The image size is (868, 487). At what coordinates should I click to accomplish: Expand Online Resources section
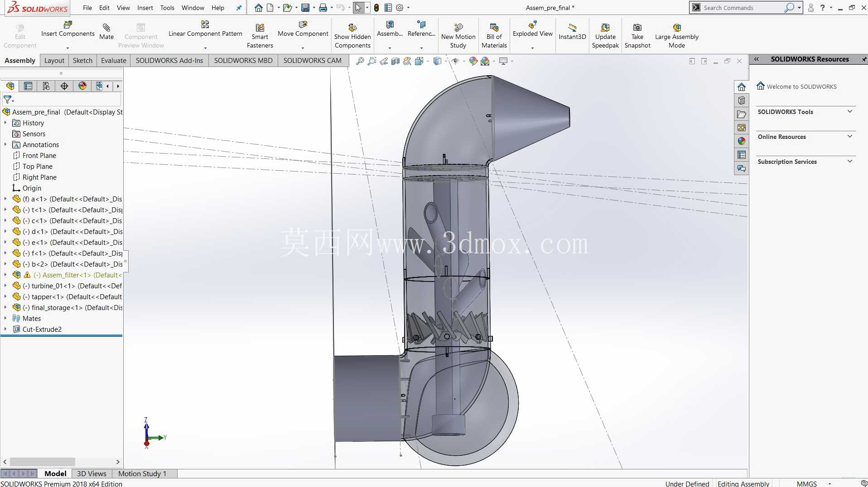(x=850, y=136)
